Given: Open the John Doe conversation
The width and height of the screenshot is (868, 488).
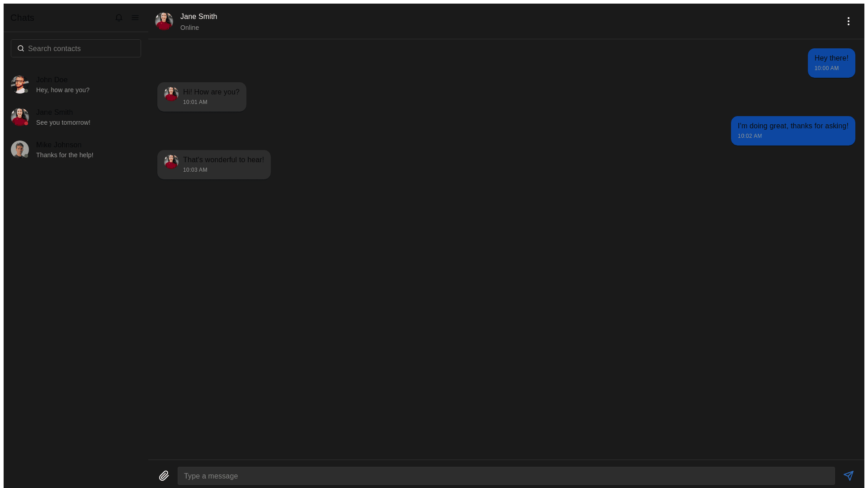Looking at the screenshot, I should pos(76,84).
